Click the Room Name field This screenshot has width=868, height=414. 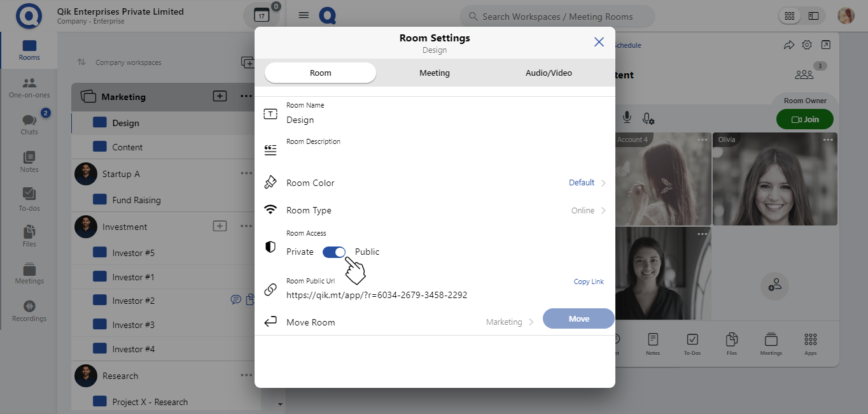tap(382, 120)
